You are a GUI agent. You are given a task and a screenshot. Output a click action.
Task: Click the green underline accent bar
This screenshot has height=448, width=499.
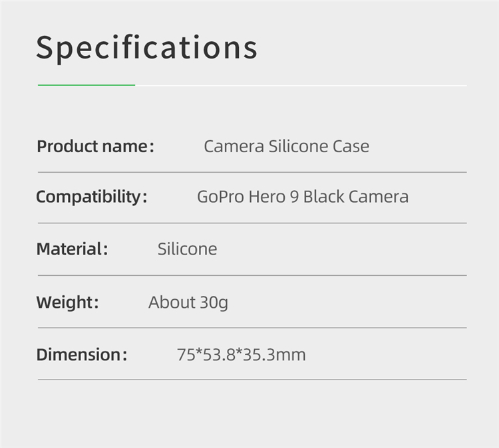pos(86,85)
